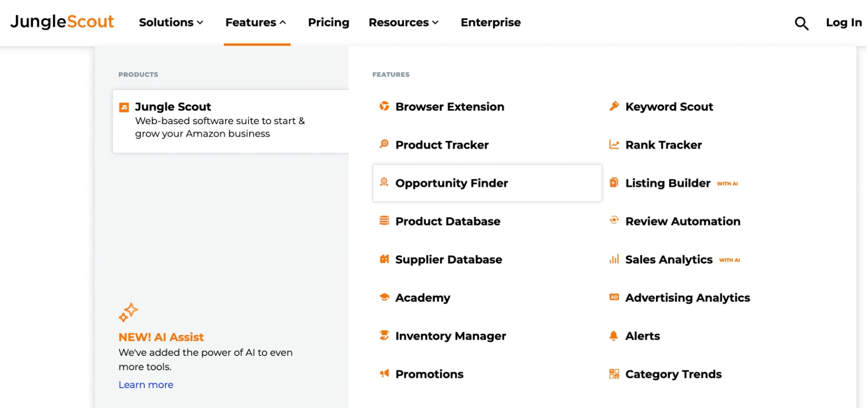The image size is (868, 408).
Task: Click the JungleScout logo
Action: pyautogui.click(x=62, y=22)
